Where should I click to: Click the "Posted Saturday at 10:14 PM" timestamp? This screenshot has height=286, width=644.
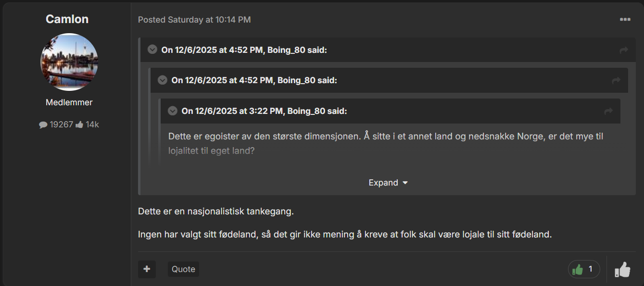[x=194, y=20]
